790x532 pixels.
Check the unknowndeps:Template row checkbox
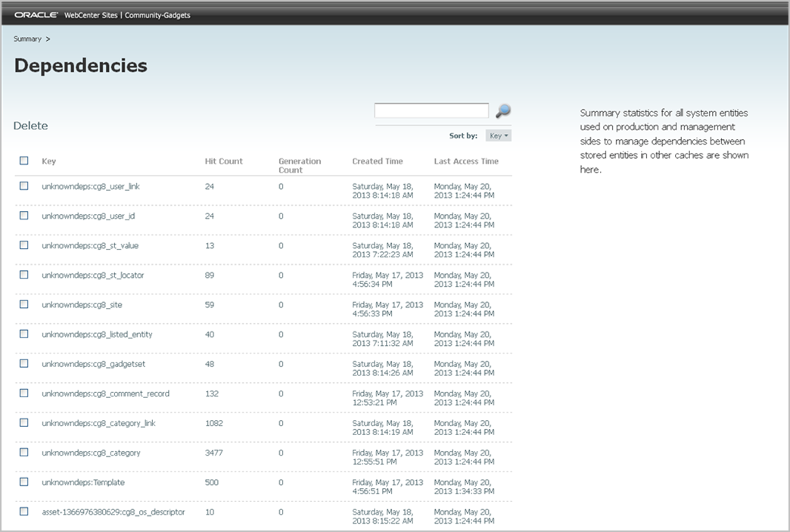23,482
